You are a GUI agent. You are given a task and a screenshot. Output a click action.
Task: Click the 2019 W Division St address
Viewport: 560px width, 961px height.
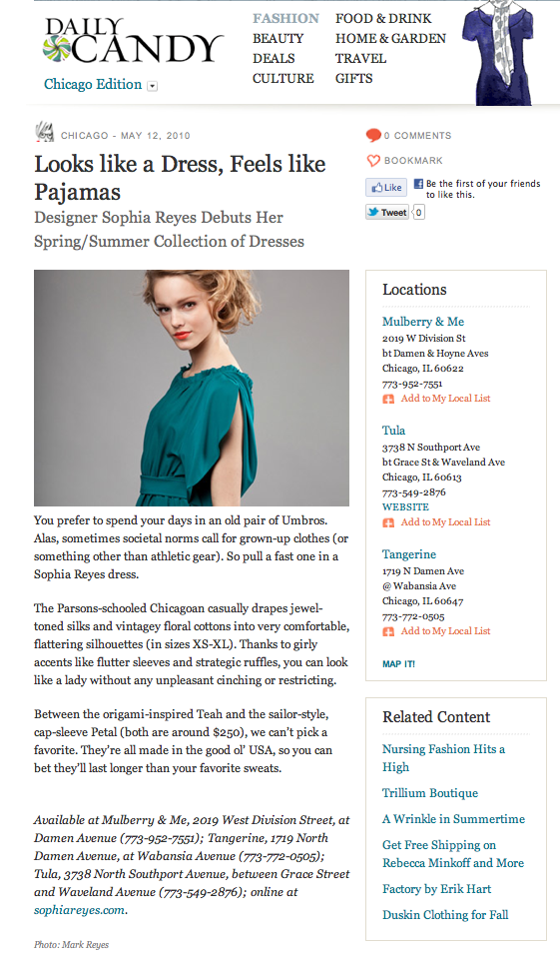[x=424, y=339]
